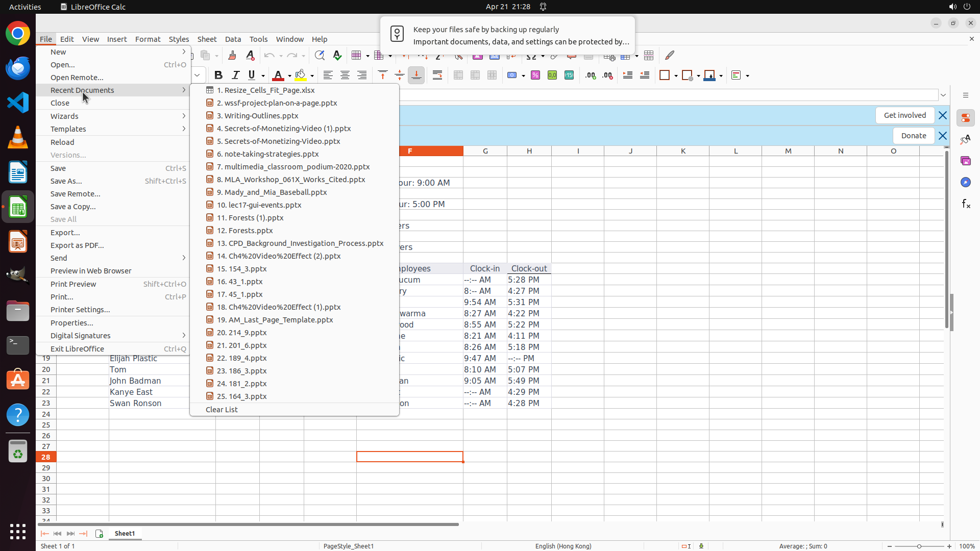980x551 pixels.
Task: Toggle the Center Horizontally alignment
Action: (x=345, y=76)
